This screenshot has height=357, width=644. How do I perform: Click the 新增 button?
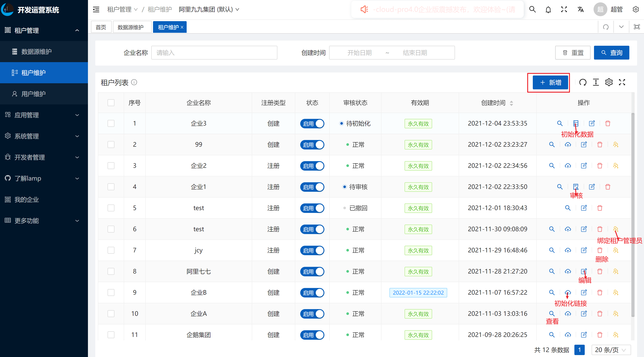(550, 82)
